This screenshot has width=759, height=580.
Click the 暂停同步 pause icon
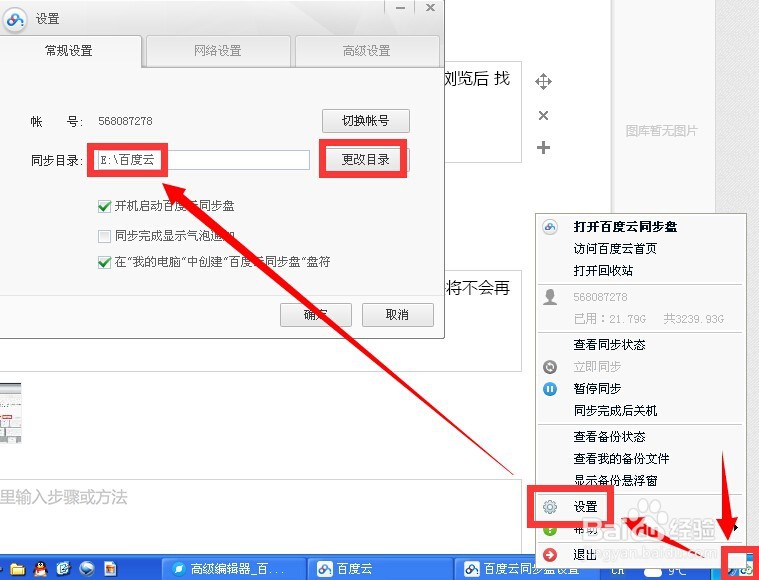(x=550, y=389)
